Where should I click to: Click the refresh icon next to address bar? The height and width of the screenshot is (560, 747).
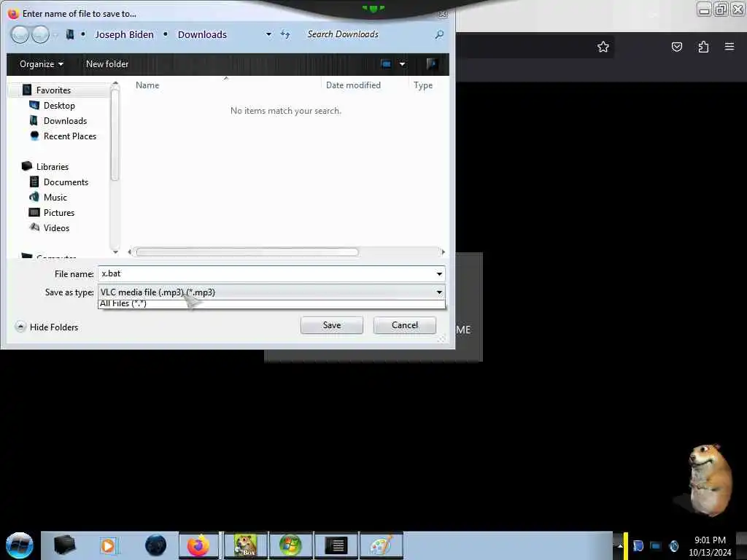point(285,34)
